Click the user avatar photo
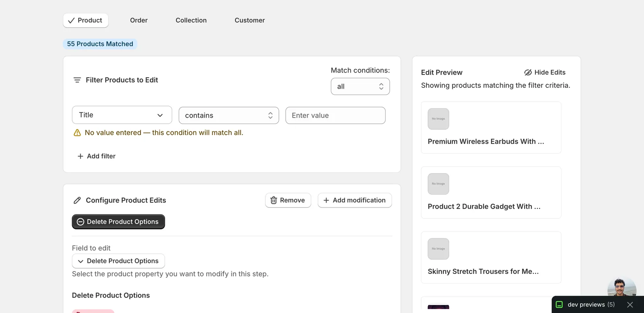Image resolution: width=644 pixels, height=313 pixels. [622, 287]
